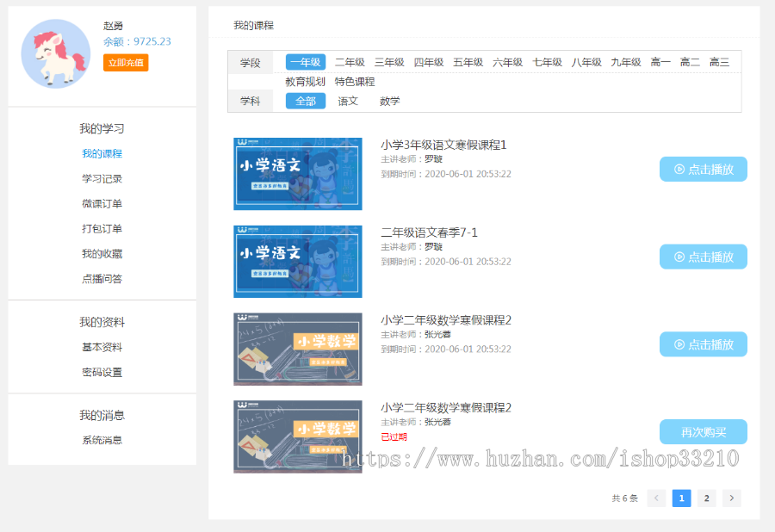The image size is (775, 532).
Task: Click the 立即充值 recharge button
Action: tap(125, 63)
